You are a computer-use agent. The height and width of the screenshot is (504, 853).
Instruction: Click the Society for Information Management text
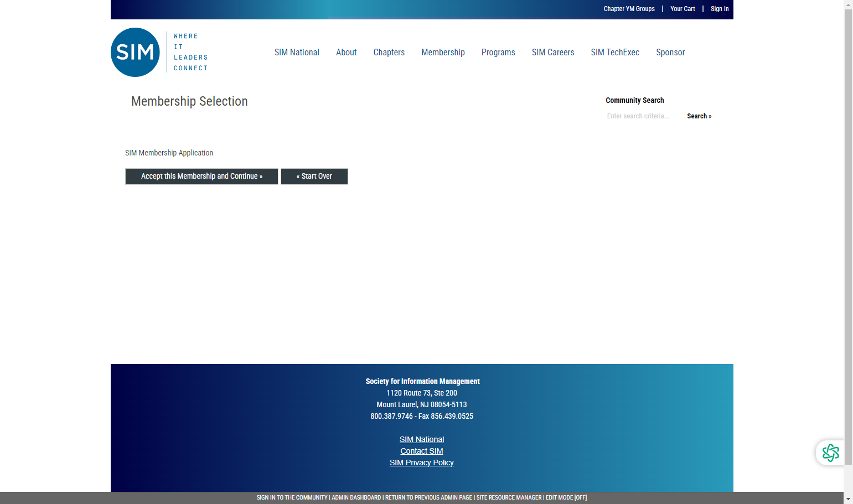422,381
